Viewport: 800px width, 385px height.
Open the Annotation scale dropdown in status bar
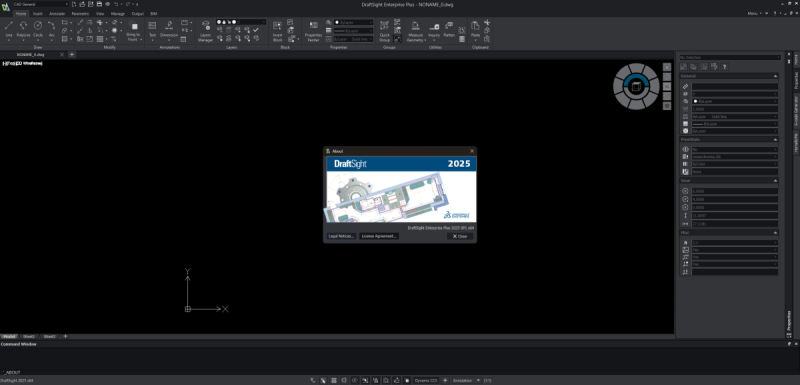click(x=467, y=380)
